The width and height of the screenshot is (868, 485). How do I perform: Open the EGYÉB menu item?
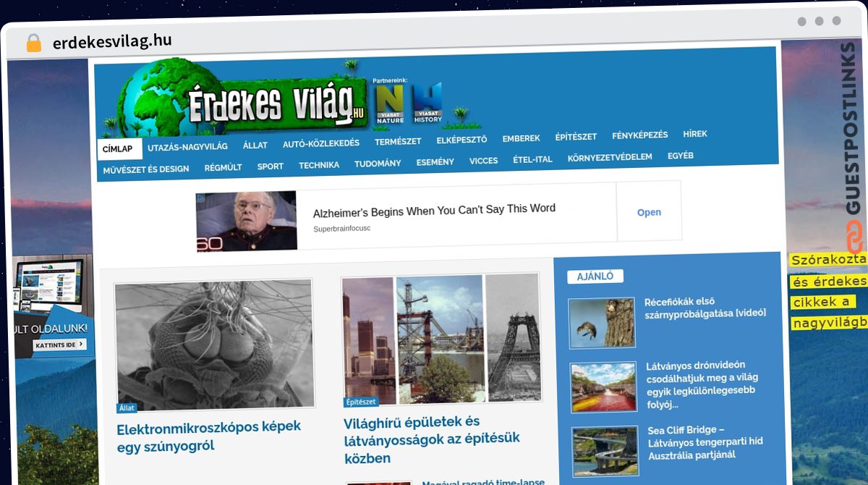coord(681,156)
